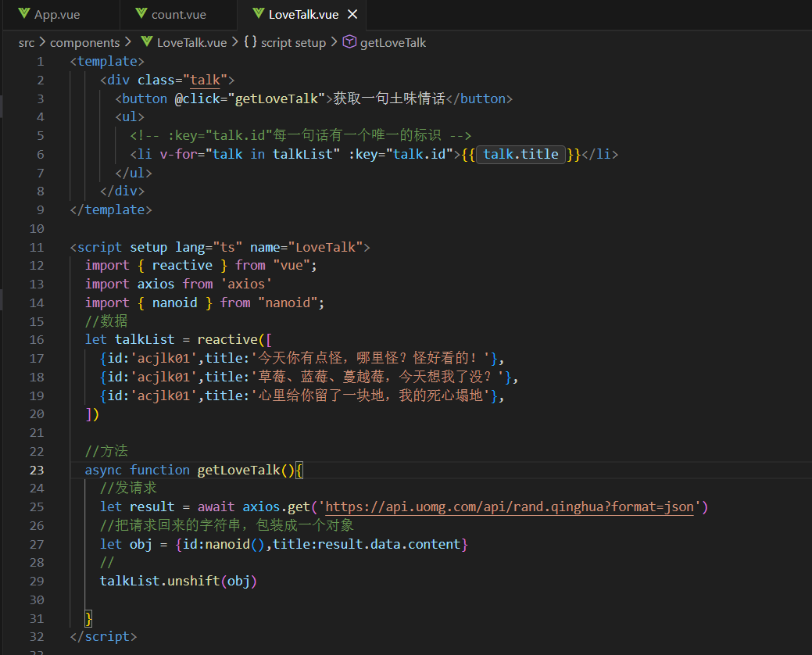This screenshot has width=812, height=655.
Task: Click "nanoid" string on line 14
Action: (x=288, y=303)
